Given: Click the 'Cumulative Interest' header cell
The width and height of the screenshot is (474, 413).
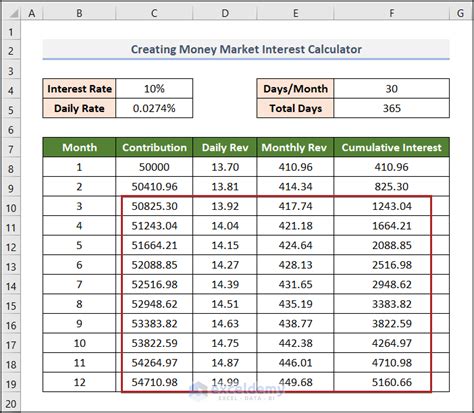Looking at the screenshot, I should point(392,147).
